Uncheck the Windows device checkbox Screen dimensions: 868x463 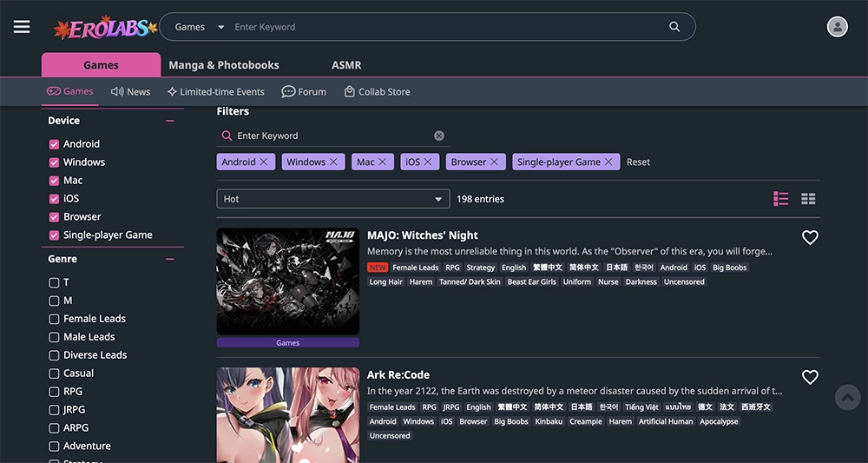pos(54,162)
